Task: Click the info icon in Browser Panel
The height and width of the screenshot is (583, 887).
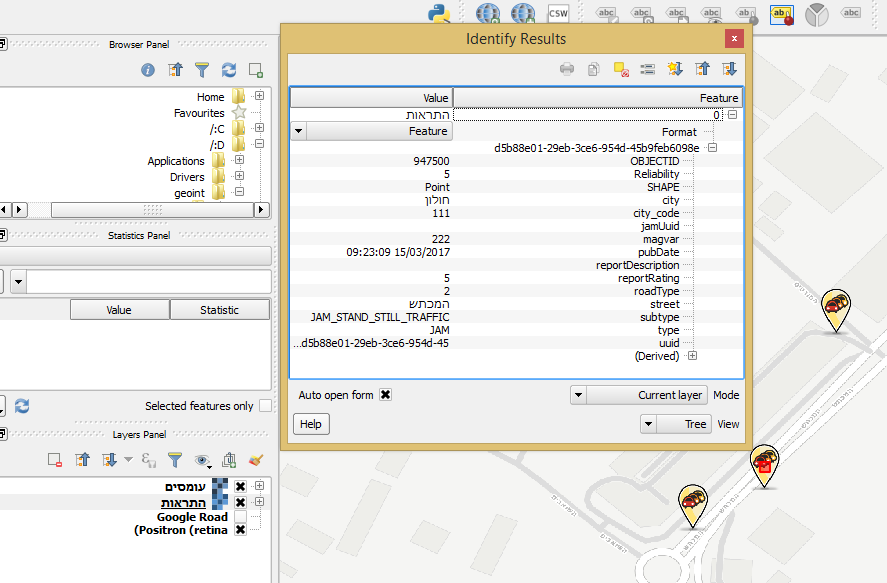Action: 148,70
